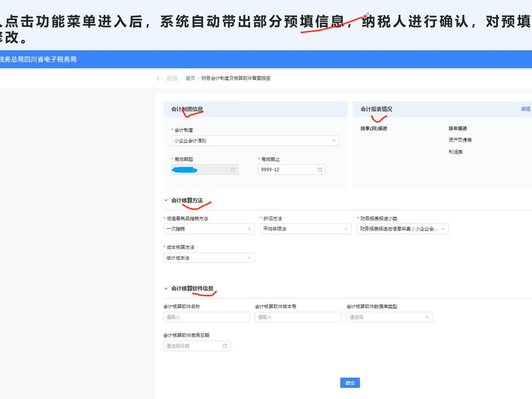The image size is (532, 399).
Task: Click 按年报送 label
Action: tap(458, 129)
